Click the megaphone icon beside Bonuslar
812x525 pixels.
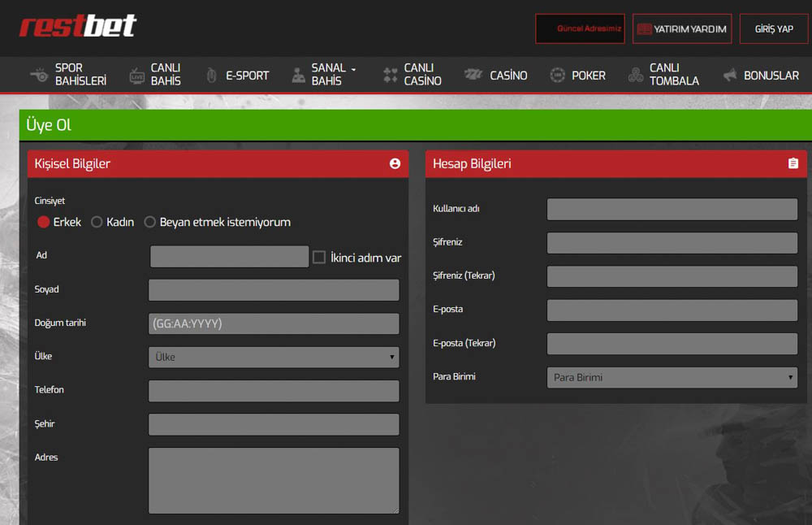point(730,76)
